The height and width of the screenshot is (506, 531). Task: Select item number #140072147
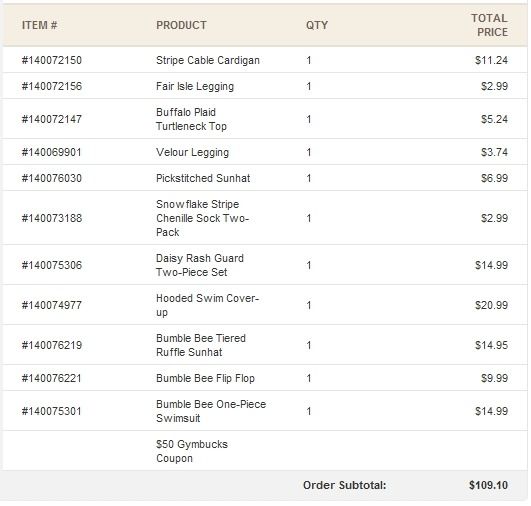[x=51, y=119]
